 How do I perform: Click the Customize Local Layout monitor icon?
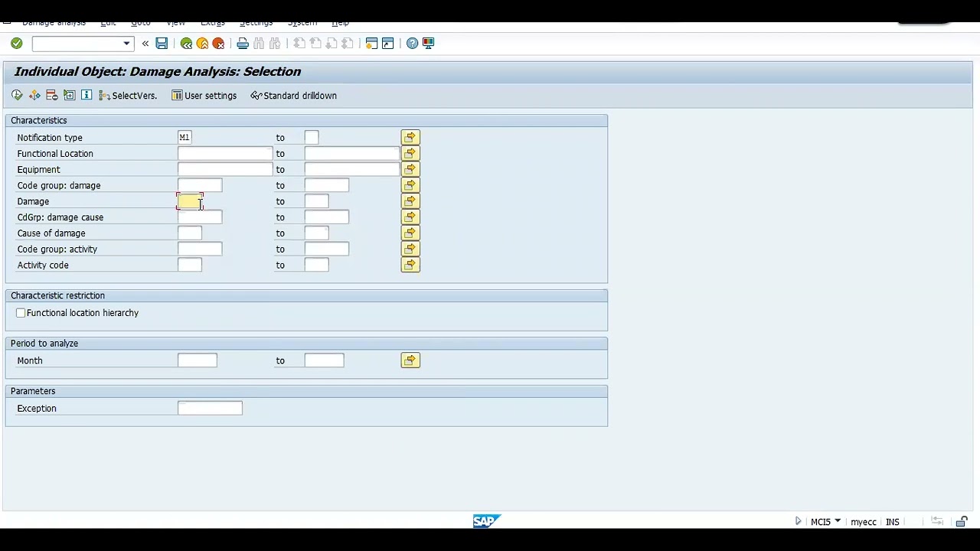[x=428, y=44]
